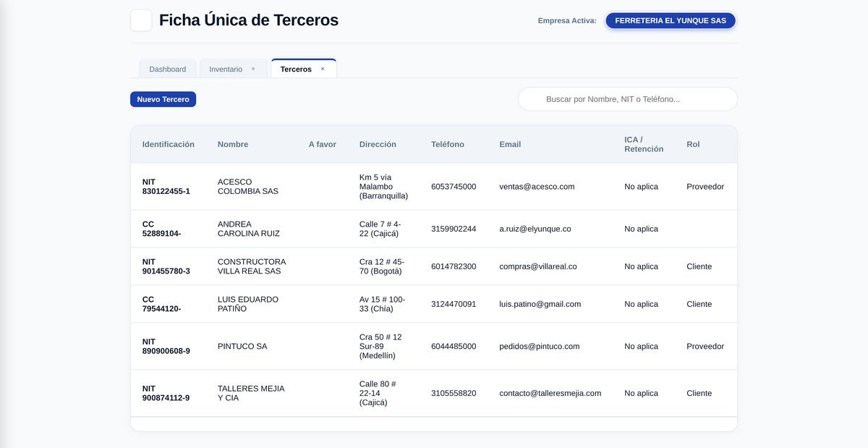
Task: Open ANDREA CAROLINA RUIZ name cell
Action: [x=249, y=229]
